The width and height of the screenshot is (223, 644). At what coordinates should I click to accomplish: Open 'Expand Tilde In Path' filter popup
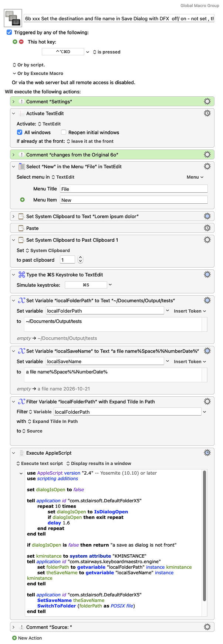click(53, 421)
